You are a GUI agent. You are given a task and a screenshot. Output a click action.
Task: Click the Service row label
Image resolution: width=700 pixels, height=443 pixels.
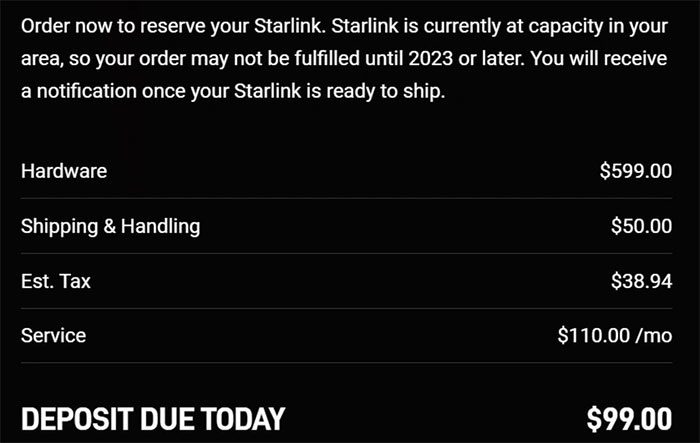pos(53,335)
